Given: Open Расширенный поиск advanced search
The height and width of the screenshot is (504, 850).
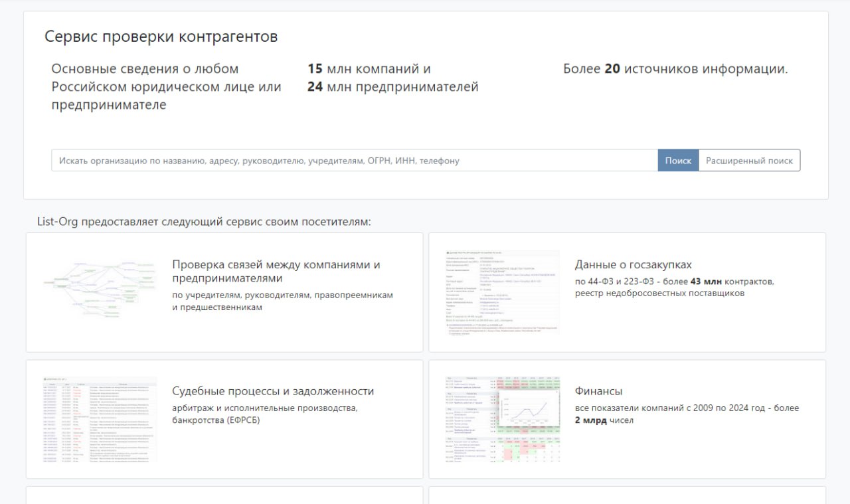Looking at the screenshot, I should click(749, 161).
